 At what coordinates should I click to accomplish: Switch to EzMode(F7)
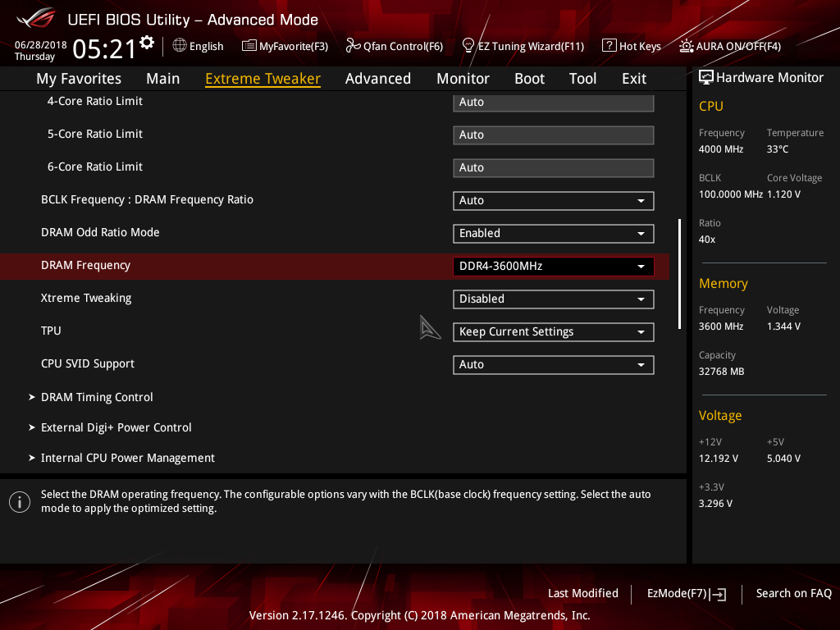point(677,593)
